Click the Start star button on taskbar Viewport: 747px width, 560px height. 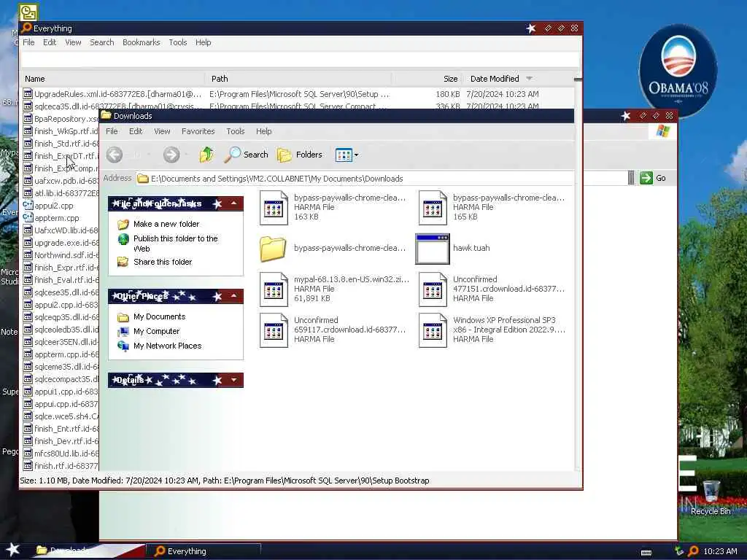[12, 550]
